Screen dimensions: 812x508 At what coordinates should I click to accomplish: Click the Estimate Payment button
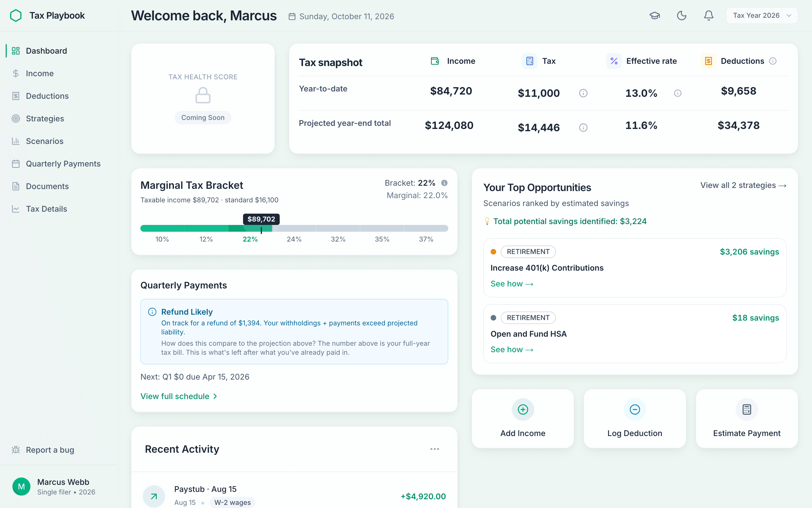[x=747, y=418]
